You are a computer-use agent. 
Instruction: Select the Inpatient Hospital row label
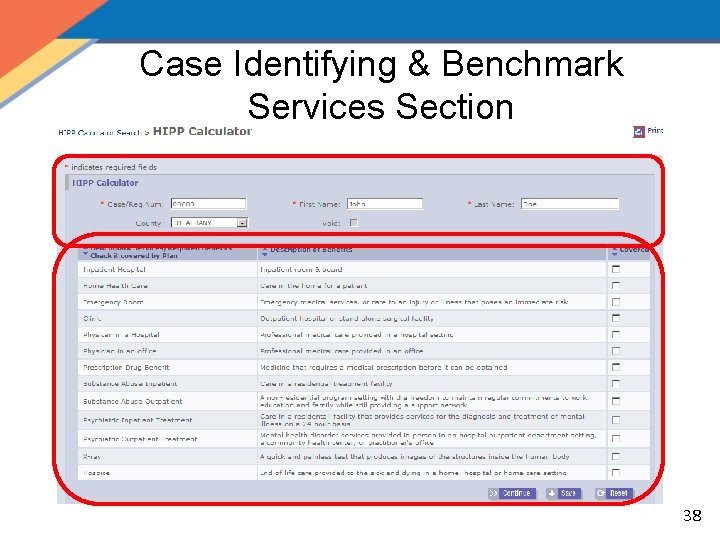pyautogui.click(x=114, y=270)
